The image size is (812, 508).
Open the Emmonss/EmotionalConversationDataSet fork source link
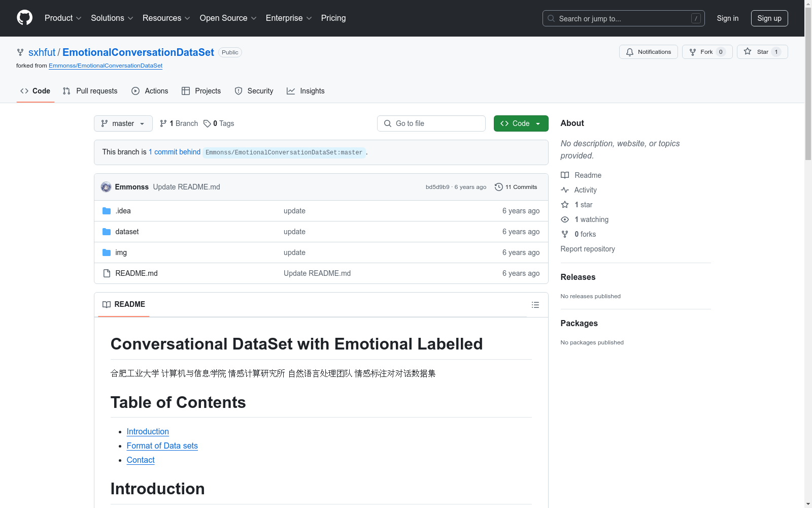[106, 66]
